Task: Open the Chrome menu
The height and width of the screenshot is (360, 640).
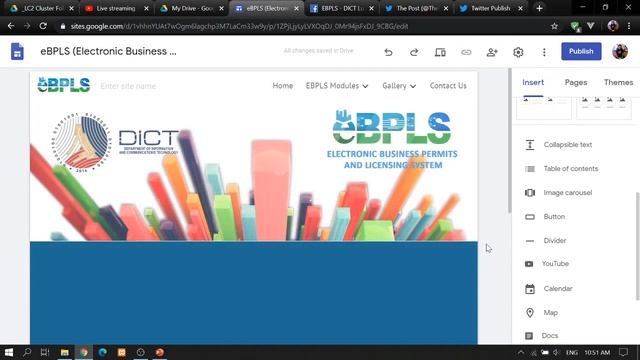Action: pyautogui.click(x=629, y=26)
